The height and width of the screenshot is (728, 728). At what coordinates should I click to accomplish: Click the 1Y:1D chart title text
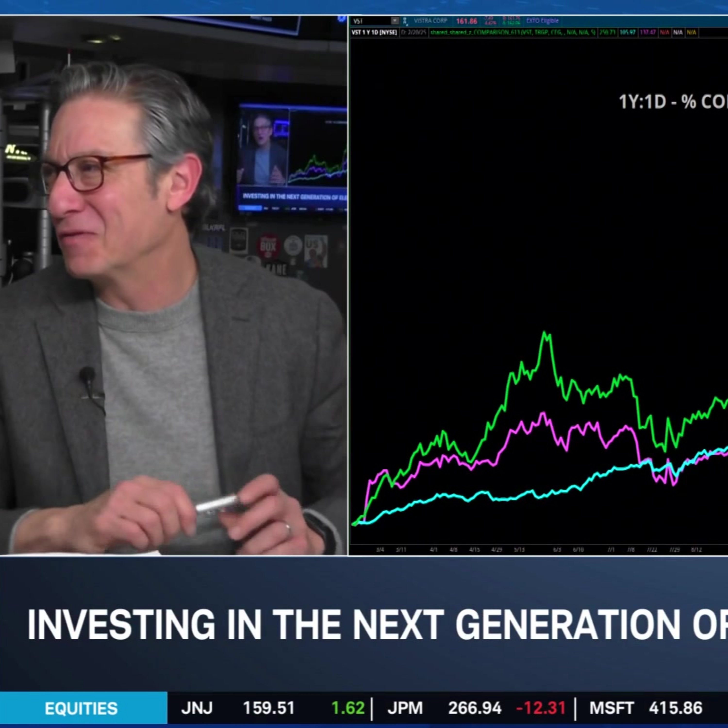pyautogui.click(x=673, y=102)
